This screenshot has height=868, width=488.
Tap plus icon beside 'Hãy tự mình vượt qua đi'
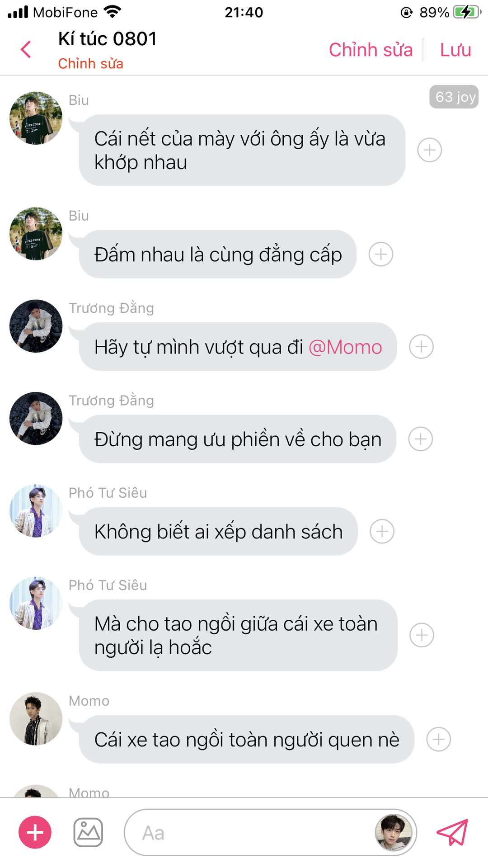click(421, 347)
